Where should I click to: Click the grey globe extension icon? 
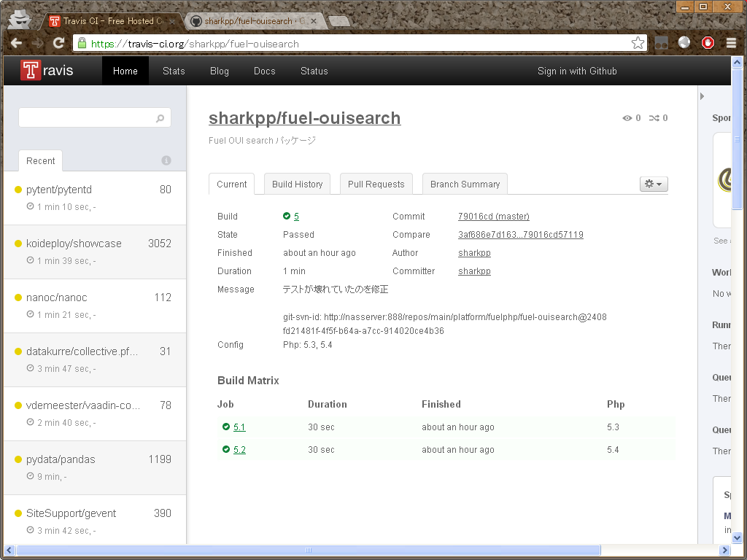point(684,43)
